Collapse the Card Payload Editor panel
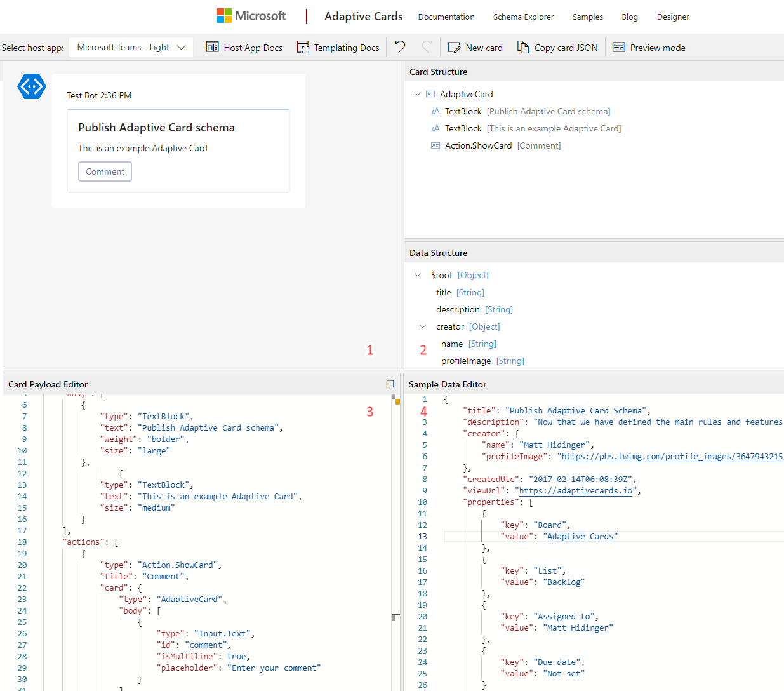The image size is (784, 691). click(x=390, y=384)
